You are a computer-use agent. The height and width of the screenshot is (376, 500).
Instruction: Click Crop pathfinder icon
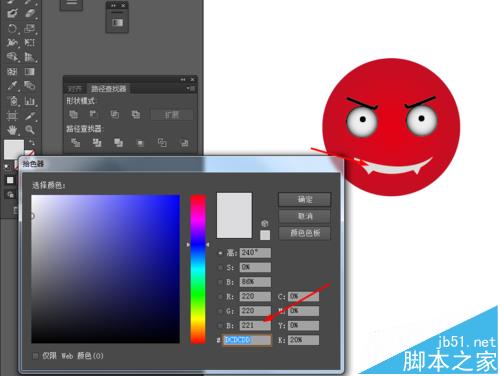pos(140,143)
